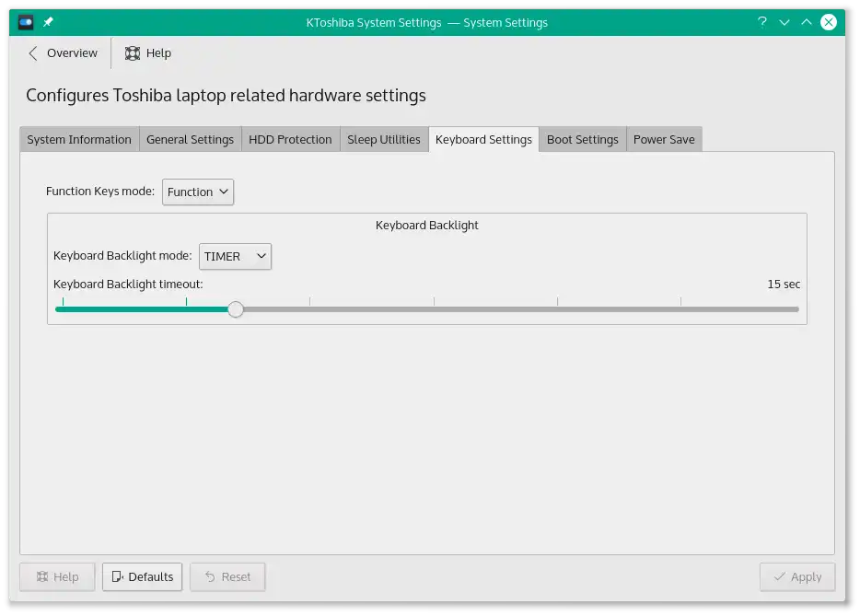Close the System Settings window
The width and height of the screenshot is (860, 616).
click(x=828, y=22)
